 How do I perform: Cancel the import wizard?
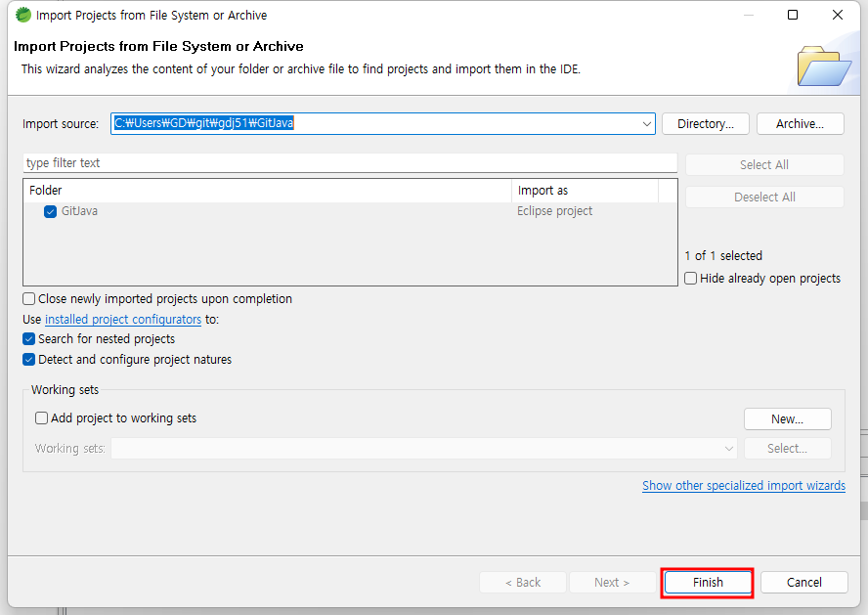(x=803, y=583)
